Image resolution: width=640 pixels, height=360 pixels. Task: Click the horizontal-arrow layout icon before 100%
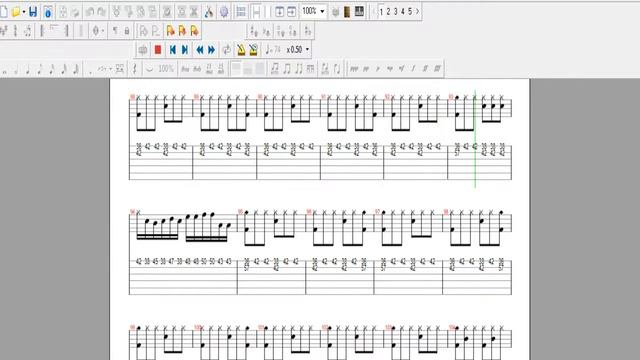point(291,12)
